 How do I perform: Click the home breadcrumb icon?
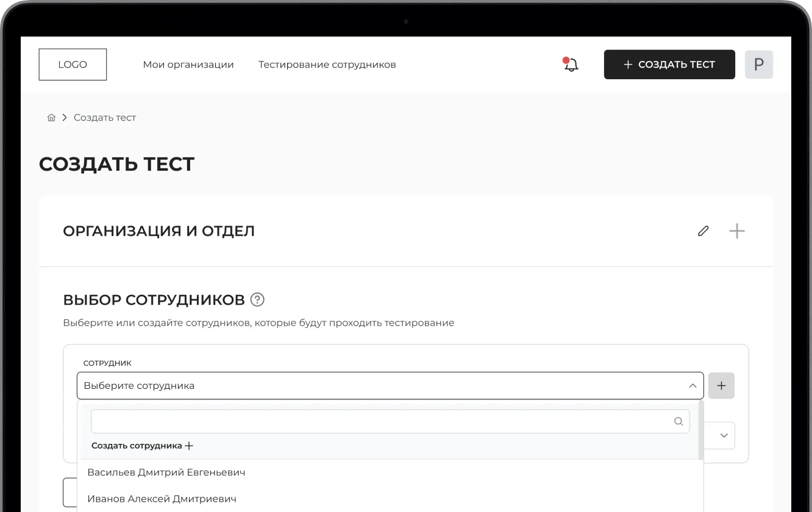51,118
